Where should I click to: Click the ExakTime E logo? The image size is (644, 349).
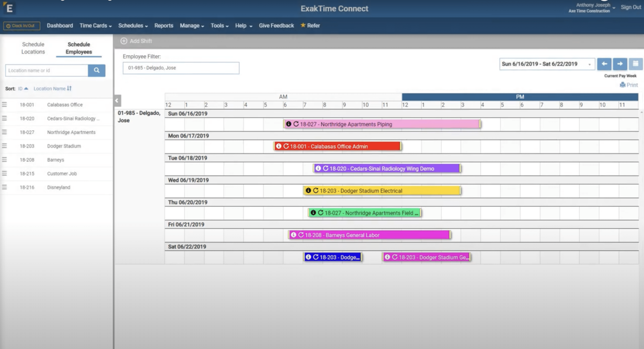(x=9, y=8)
